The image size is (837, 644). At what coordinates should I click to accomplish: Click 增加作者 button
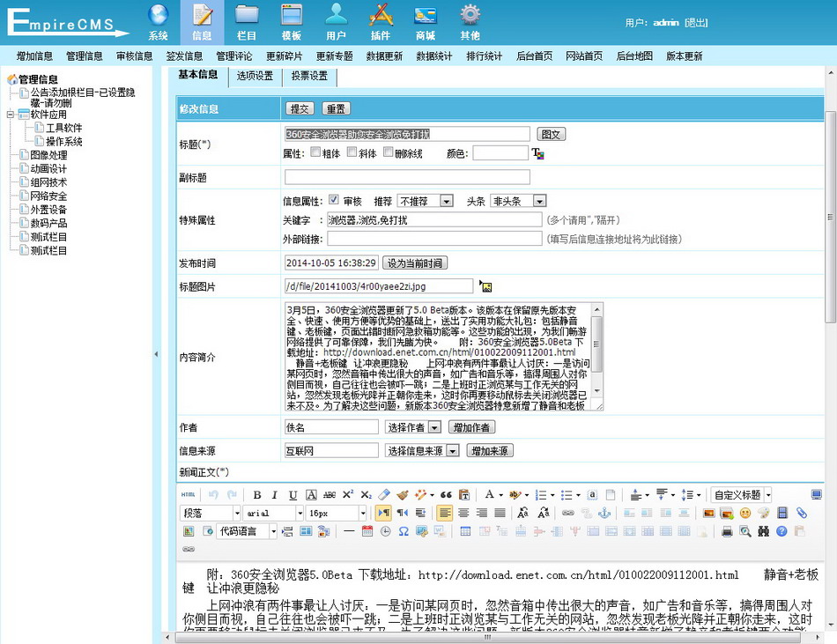[x=471, y=427]
